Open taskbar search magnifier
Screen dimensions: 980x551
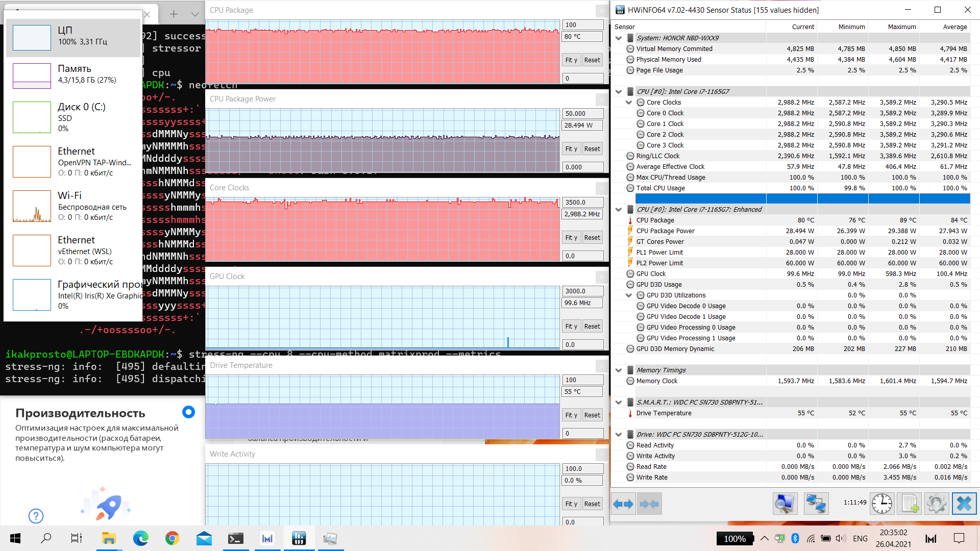(x=46, y=538)
